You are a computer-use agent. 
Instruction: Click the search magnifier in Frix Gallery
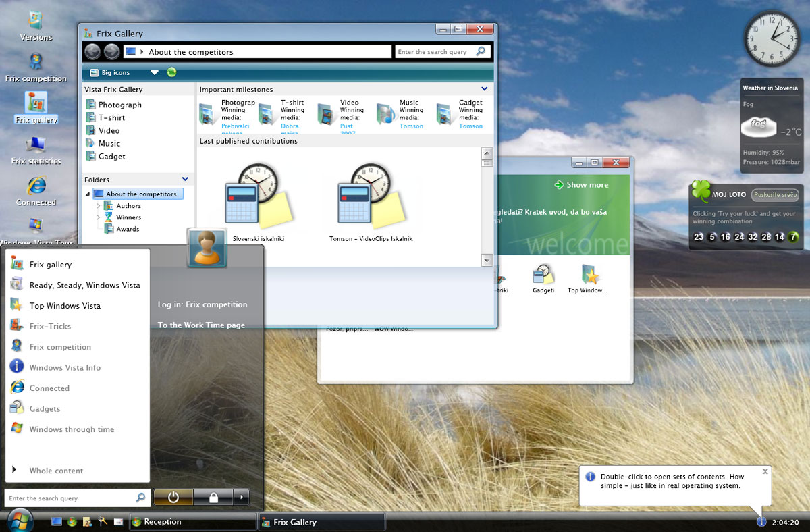(x=481, y=51)
